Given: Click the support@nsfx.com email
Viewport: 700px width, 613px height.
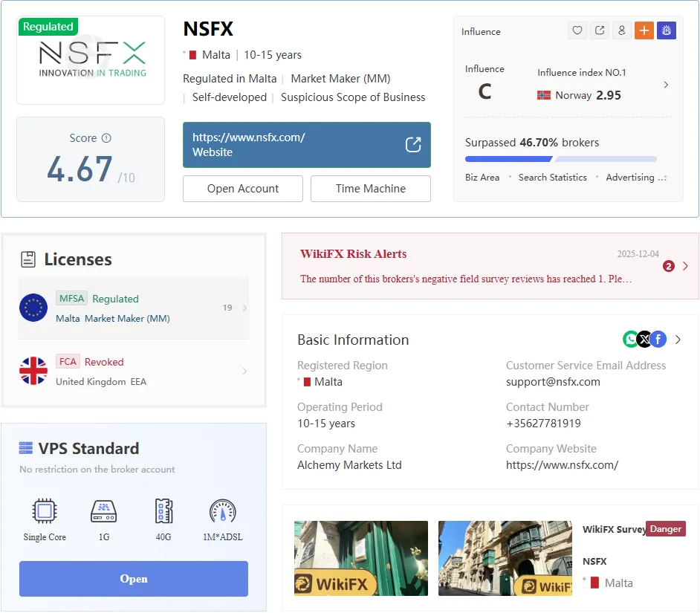Looking at the screenshot, I should point(553,382).
